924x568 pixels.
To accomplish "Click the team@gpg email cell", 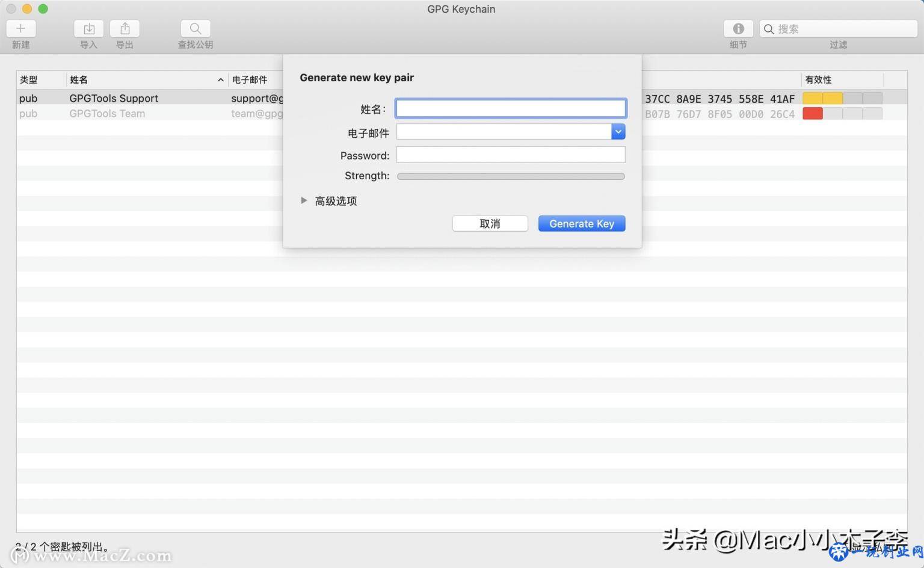I will [x=257, y=113].
